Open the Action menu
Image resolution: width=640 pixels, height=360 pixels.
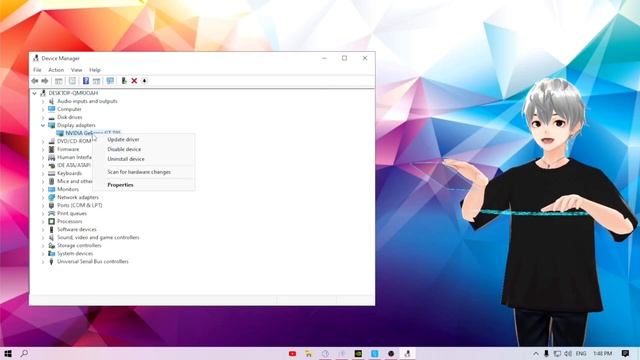56,70
